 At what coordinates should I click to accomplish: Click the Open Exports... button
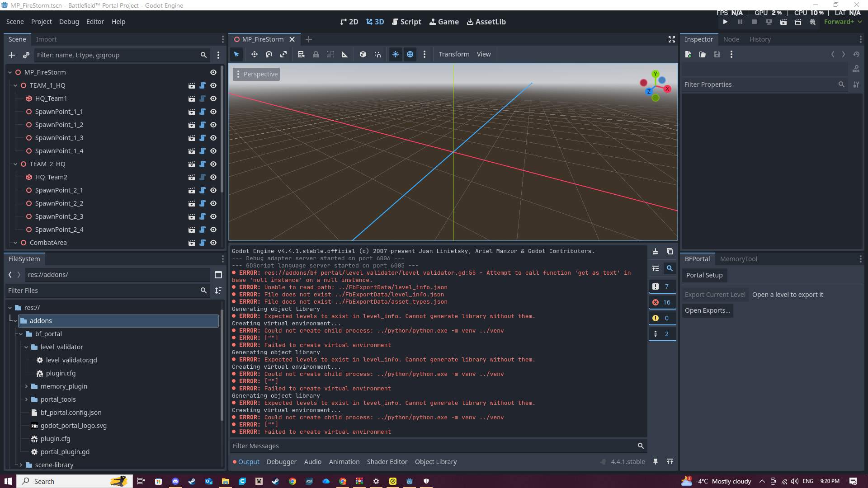pyautogui.click(x=707, y=310)
